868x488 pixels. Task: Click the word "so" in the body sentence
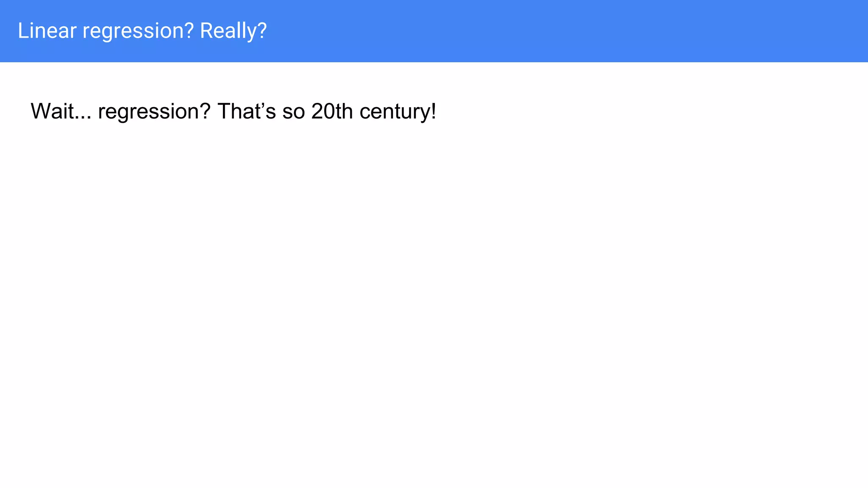click(293, 112)
